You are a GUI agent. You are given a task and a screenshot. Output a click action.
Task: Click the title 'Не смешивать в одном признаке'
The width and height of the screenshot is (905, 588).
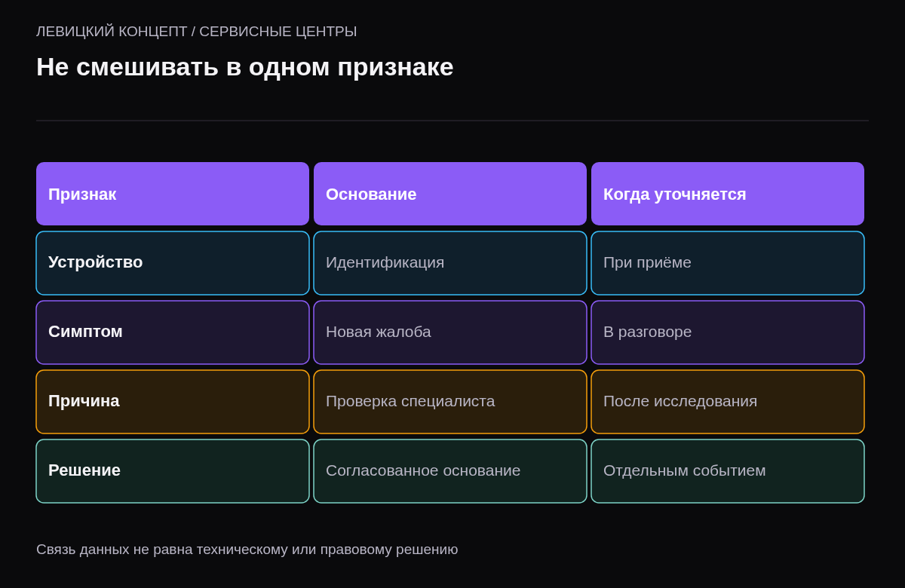245,67
